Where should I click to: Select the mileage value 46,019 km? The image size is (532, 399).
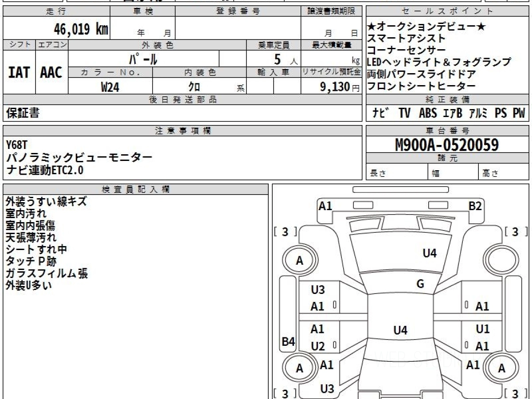click(81, 30)
